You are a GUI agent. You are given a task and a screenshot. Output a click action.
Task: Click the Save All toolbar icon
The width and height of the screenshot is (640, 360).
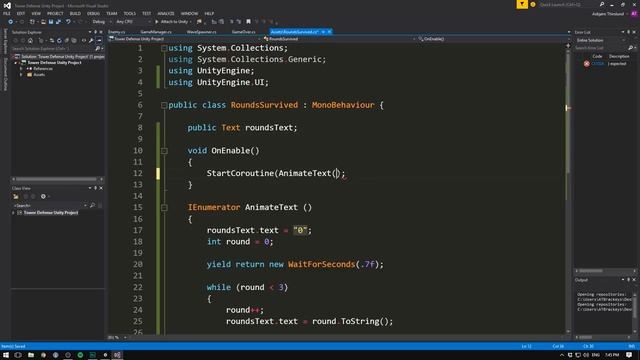[x=58, y=22]
